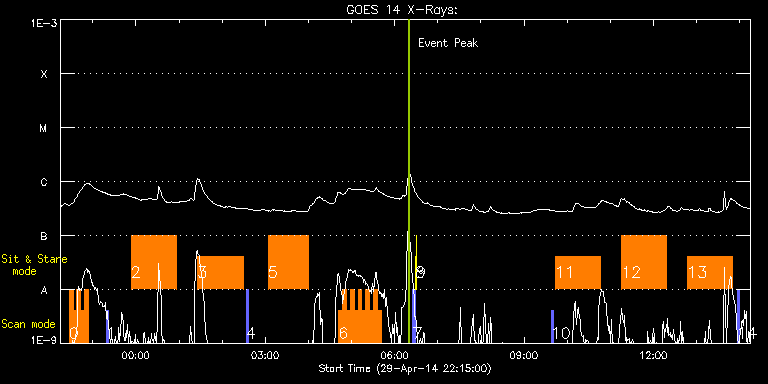
Task: Select the orange observation block labeled 12
Action: pyautogui.click(x=644, y=262)
